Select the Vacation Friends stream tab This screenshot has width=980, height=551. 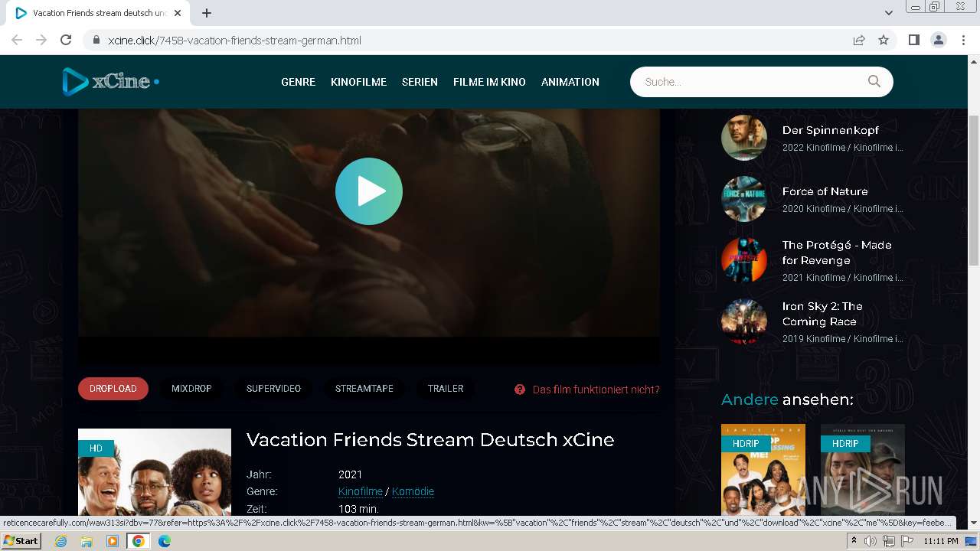point(98,13)
